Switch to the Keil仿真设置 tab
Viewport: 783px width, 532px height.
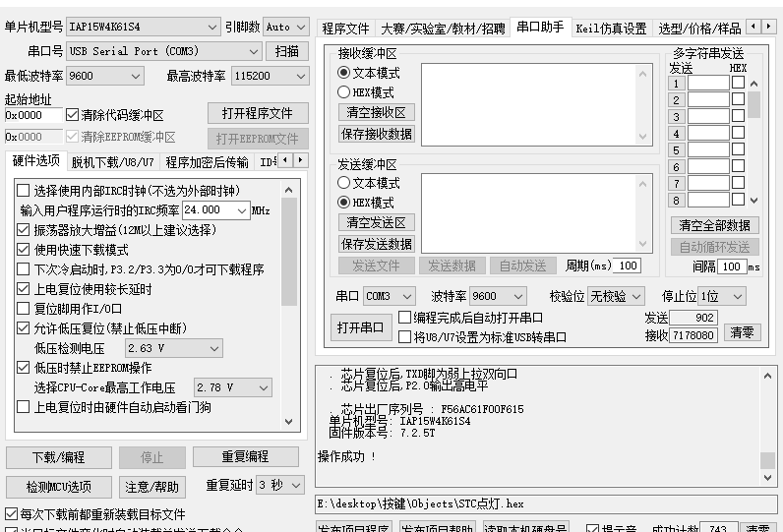click(x=611, y=29)
